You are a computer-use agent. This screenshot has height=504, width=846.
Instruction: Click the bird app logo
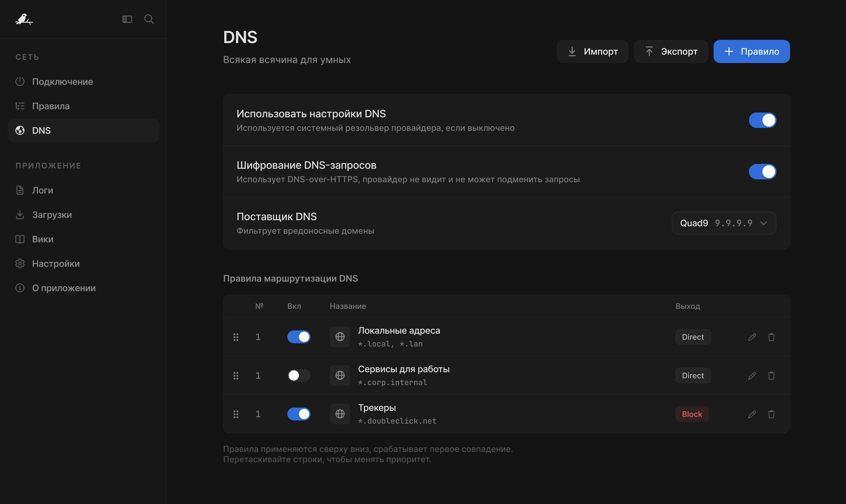point(24,19)
